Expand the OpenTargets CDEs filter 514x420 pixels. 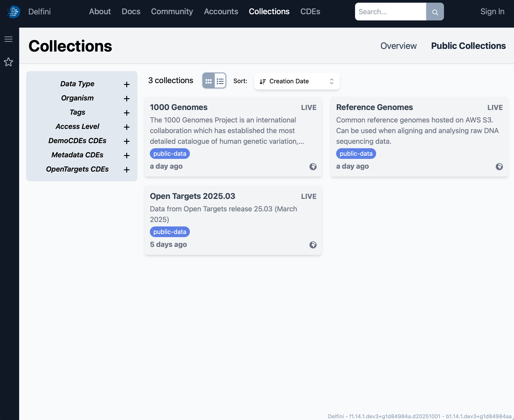126,170
